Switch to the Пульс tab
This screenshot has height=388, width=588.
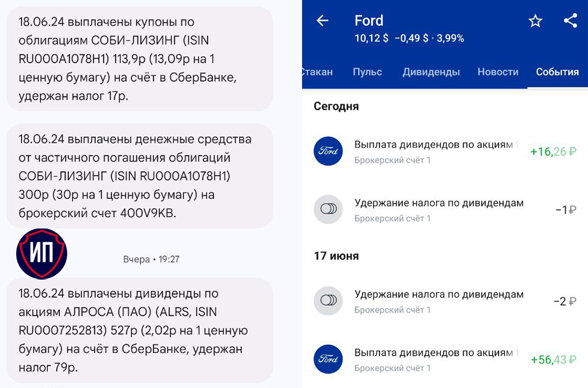click(x=367, y=72)
